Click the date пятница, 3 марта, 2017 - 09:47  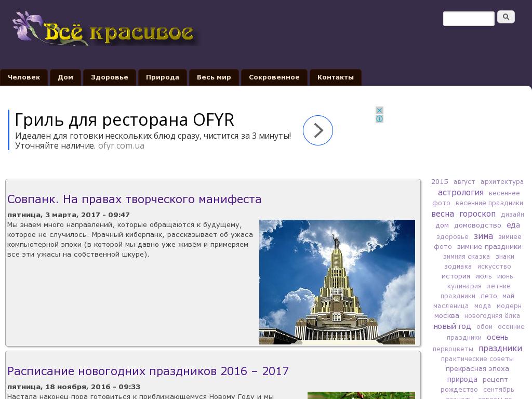pyautogui.click(x=69, y=215)
